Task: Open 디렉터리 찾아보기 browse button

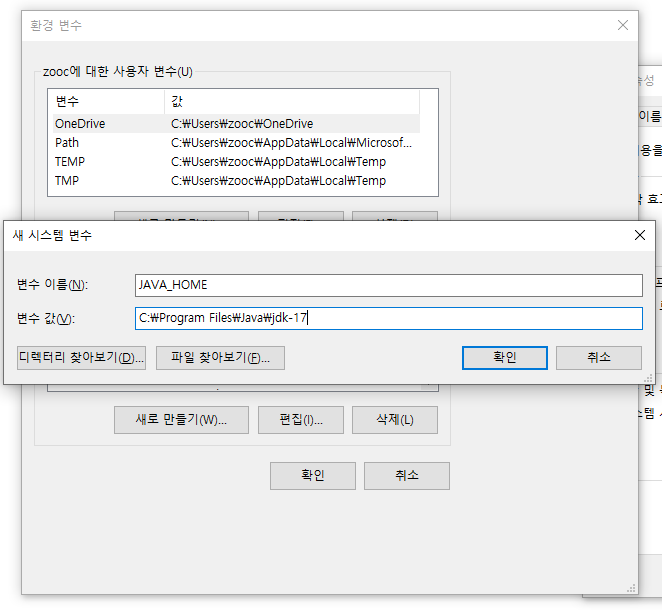Action: coord(81,358)
